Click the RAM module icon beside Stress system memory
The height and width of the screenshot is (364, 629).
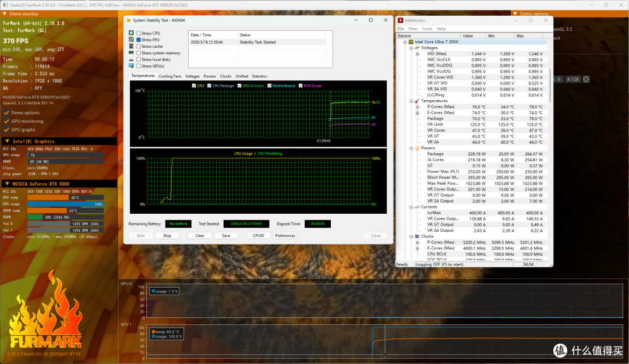[x=131, y=52]
